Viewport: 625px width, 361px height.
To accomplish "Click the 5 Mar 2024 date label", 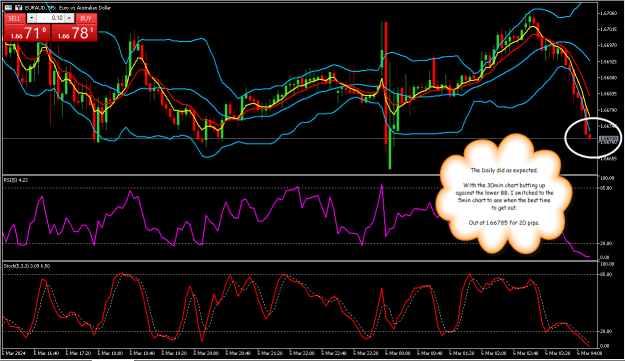I will (15, 353).
